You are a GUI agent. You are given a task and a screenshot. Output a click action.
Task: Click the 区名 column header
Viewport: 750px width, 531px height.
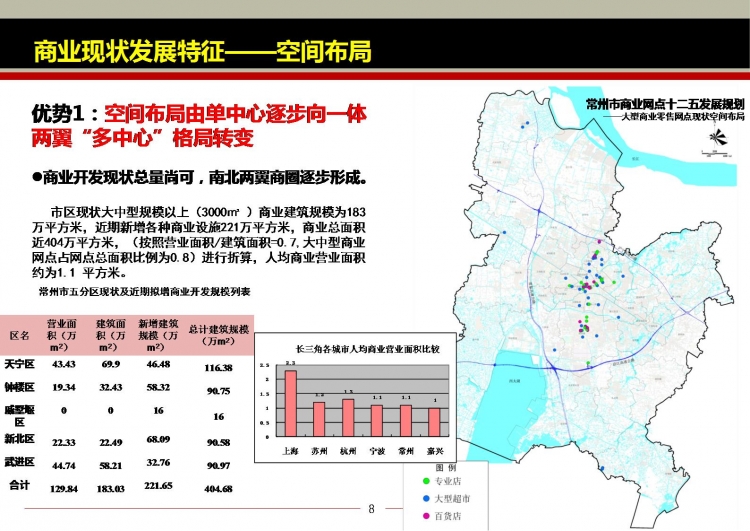[x=20, y=335]
